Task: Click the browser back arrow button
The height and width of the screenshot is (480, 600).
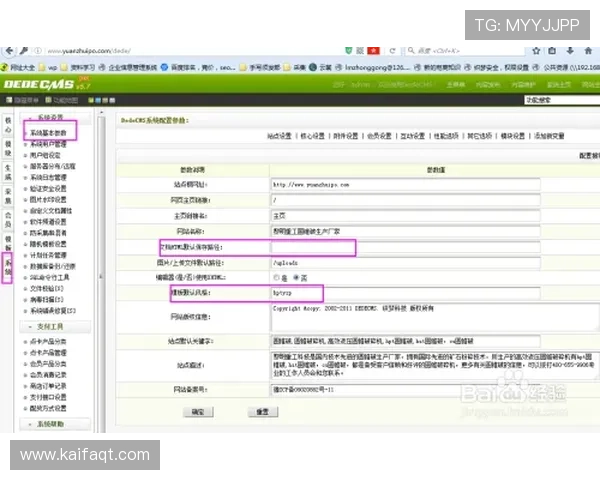Action: pyautogui.click(x=9, y=51)
